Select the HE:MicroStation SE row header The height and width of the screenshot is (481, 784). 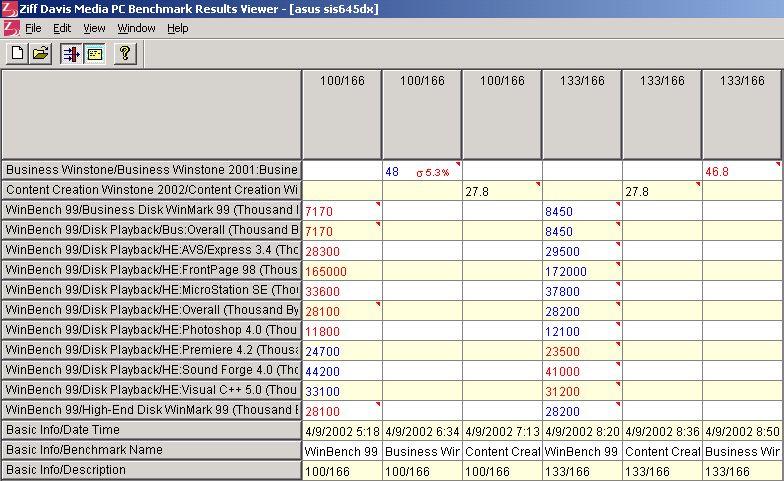[152, 290]
